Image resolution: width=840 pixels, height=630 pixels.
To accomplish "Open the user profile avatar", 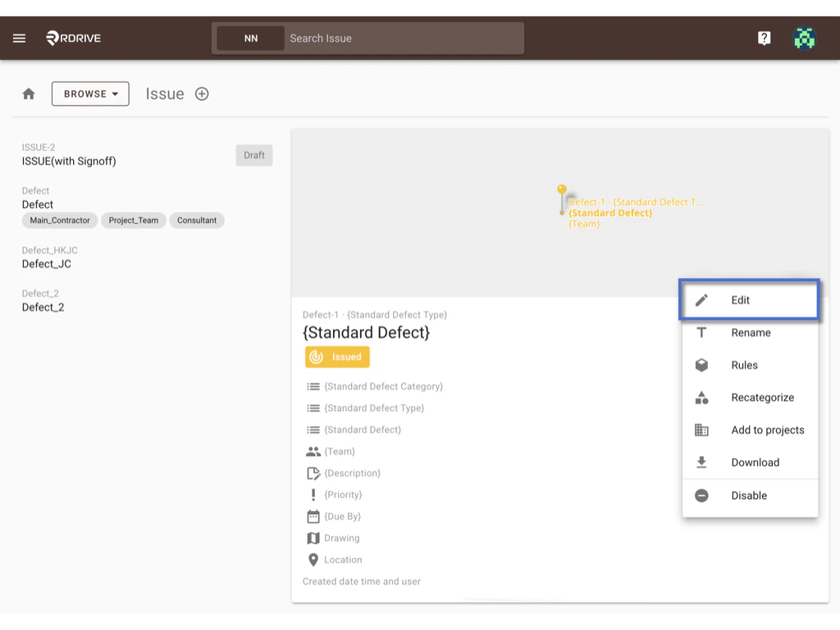I will click(x=804, y=38).
